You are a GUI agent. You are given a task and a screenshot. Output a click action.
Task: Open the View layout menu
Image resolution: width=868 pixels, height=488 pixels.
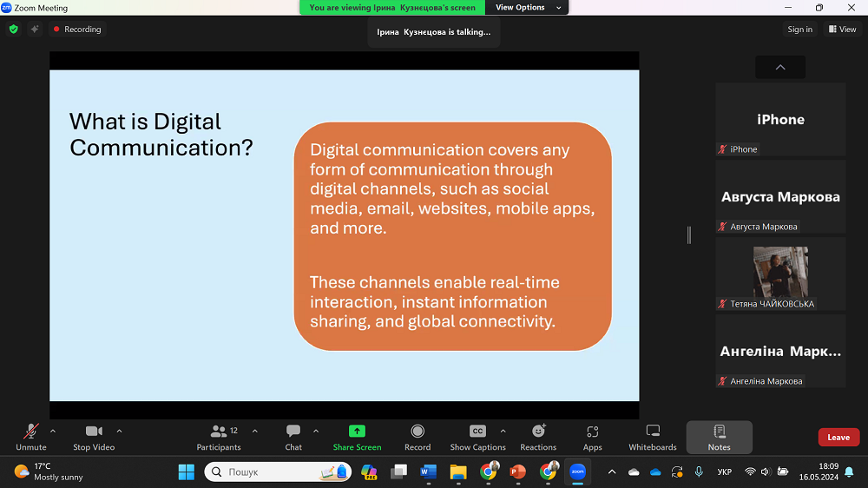pyautogui.click(x=842, y=30)
